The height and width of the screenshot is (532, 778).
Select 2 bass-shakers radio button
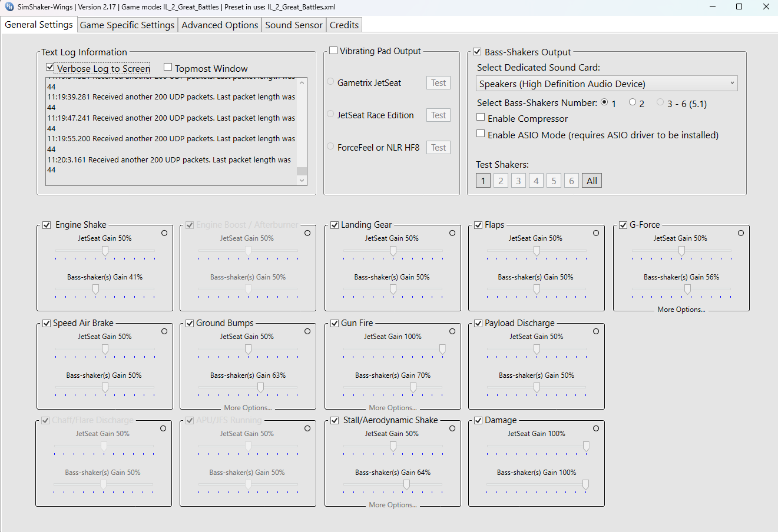(633, 102)
